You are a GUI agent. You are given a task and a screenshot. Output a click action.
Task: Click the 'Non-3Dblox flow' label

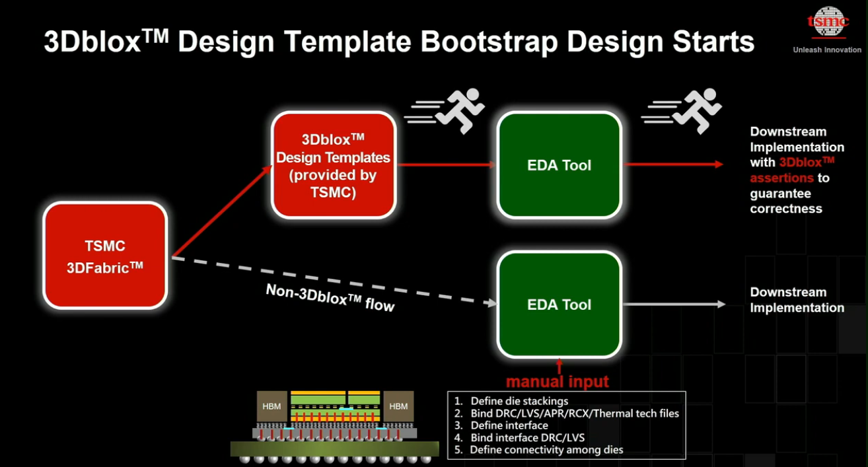point(330,298)
